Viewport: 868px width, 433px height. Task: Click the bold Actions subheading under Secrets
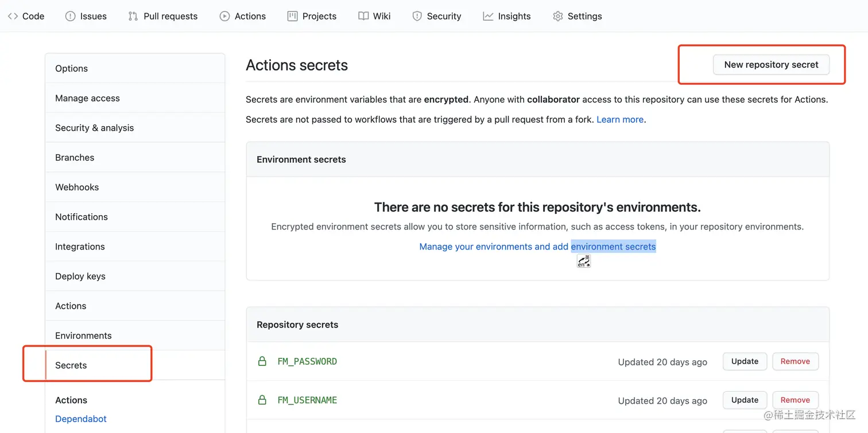pos(71,400)
